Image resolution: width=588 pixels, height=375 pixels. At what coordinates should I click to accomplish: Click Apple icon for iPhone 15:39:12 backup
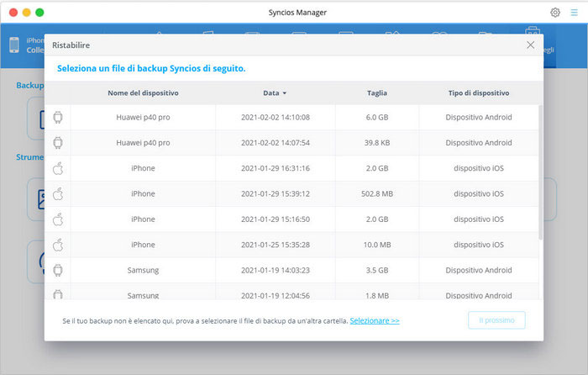click(58, 194)
